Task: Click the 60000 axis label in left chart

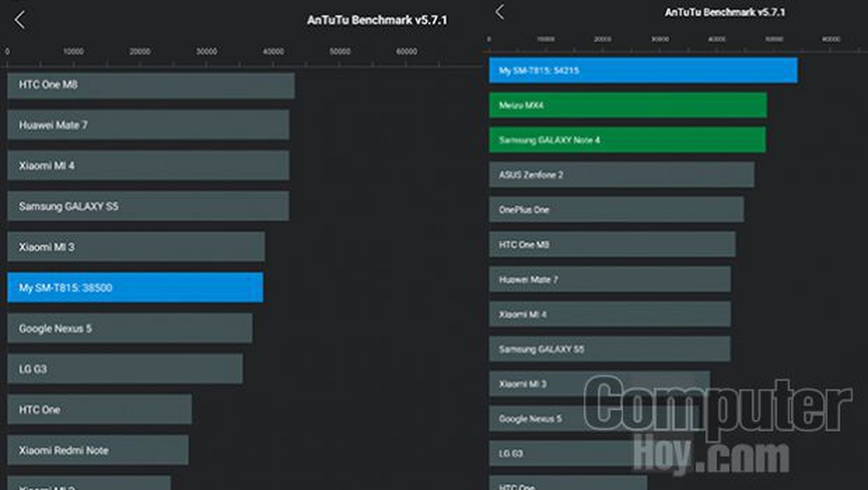Action: coord(406,52)
